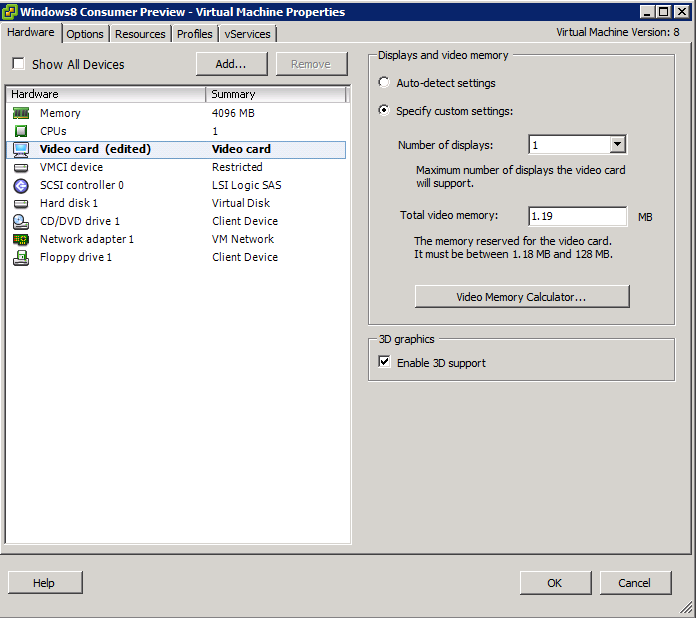The image size is (698, 618).
Task: Click the Cancel button
Action: pos(635,583)
